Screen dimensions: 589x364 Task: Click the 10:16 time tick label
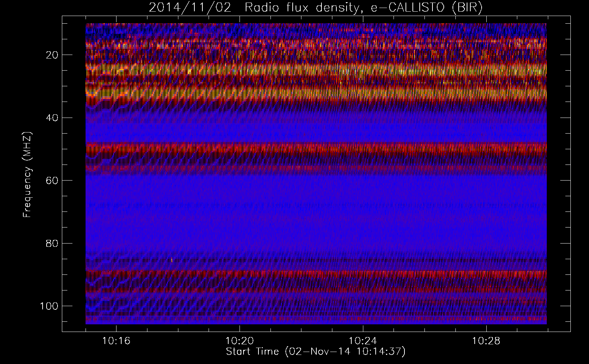pyautogui.click(x=116, y=341)
